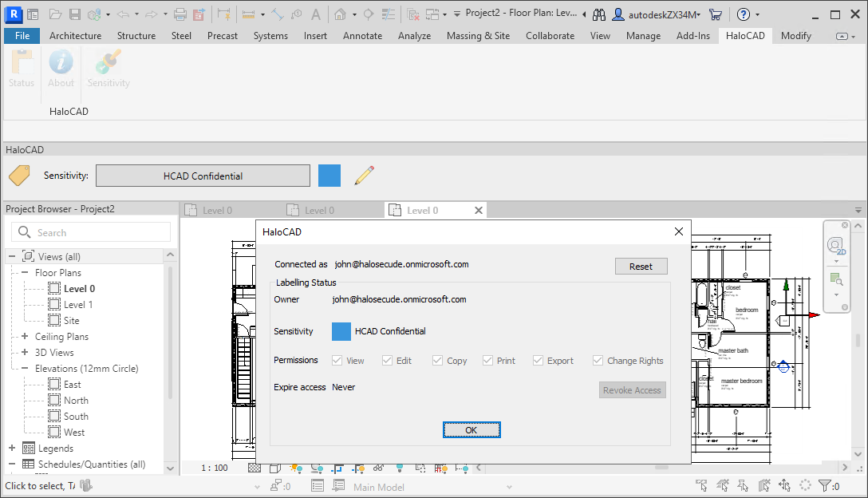This screenshot has height=498, width=868.
Task: Toggle the Export permission checkbox
Action: [x=539, y=361]
